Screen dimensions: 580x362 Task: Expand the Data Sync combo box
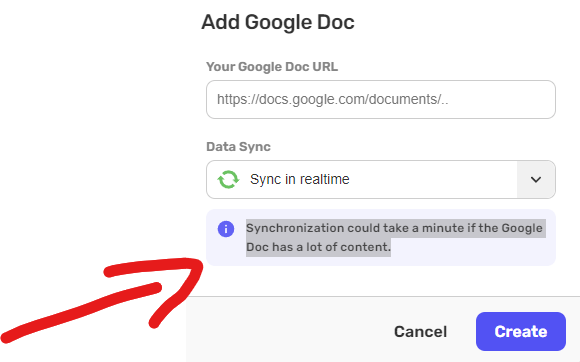click(381, 179)
